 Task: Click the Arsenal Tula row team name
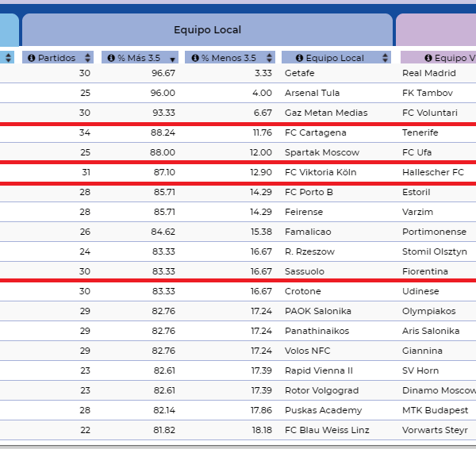(x=312, y=93)
